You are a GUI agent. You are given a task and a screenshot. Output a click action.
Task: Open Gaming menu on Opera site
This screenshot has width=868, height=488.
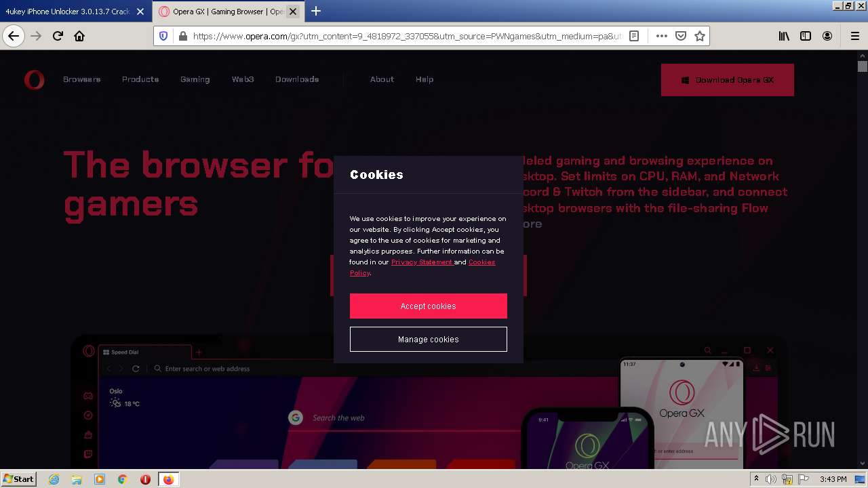195,79
